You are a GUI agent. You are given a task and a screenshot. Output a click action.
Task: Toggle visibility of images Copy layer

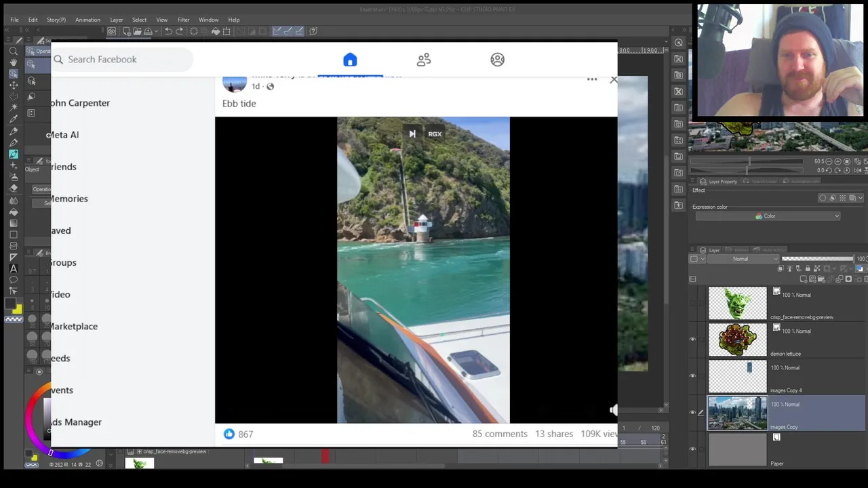click(x=692, y=412)
